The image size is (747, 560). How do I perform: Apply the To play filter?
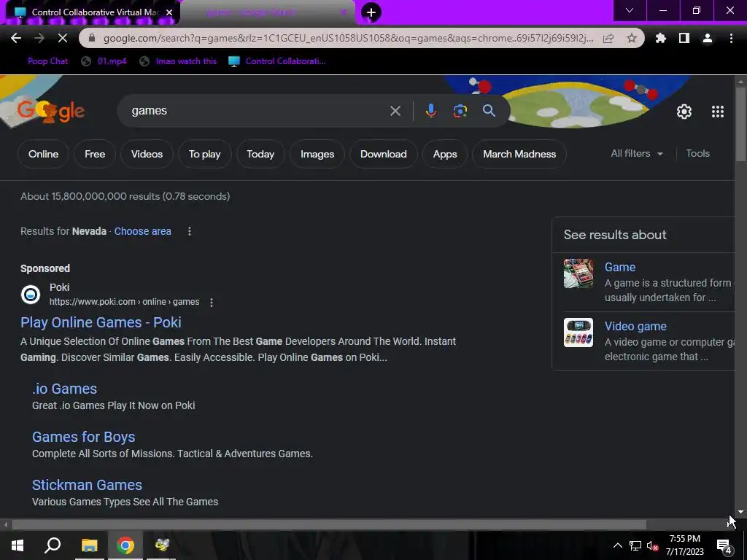coord(204,154)
